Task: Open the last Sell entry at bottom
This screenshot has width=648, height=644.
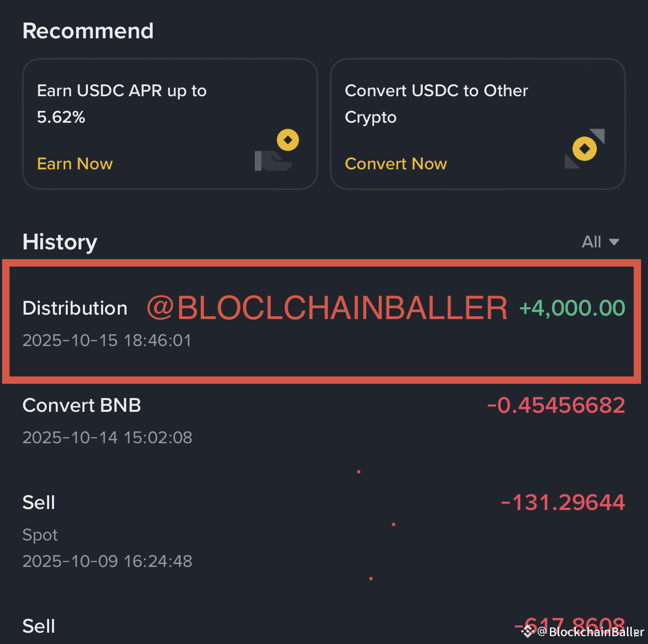Action: point(39,626)
